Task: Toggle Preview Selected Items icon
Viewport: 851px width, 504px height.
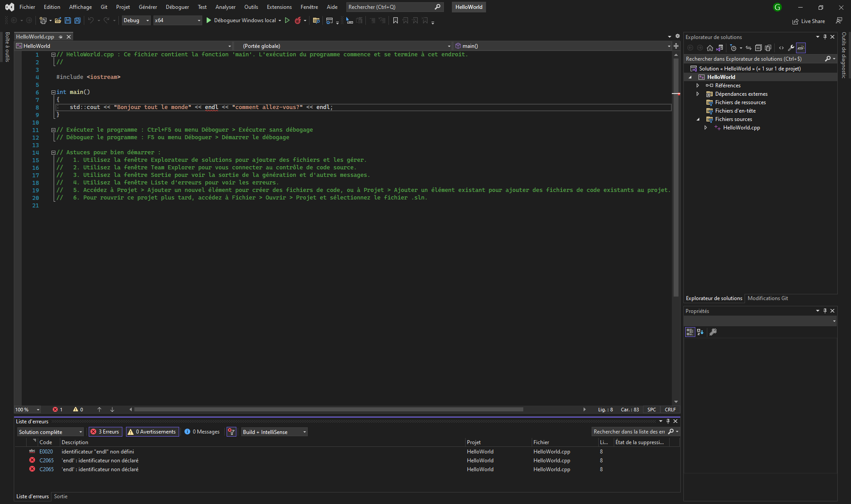Action: 801,48
